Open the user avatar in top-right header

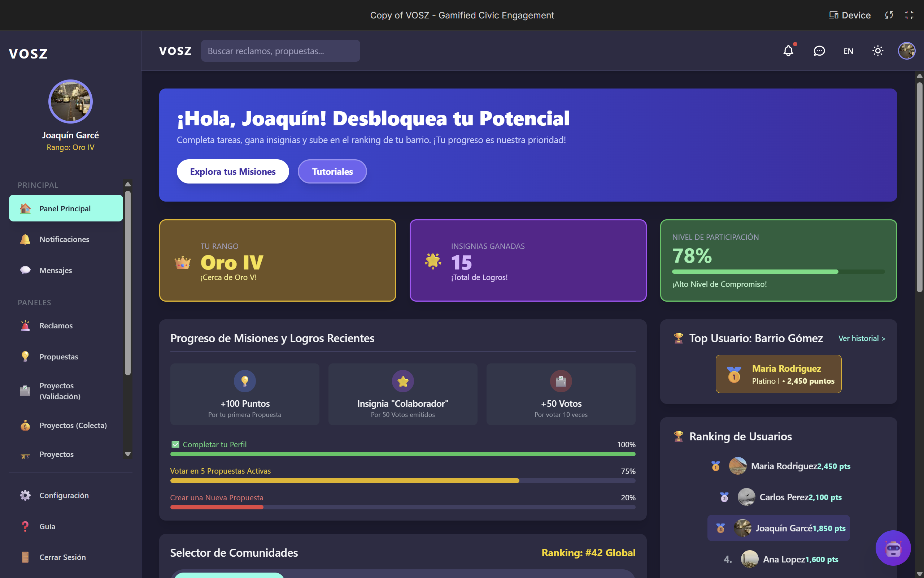906,51
